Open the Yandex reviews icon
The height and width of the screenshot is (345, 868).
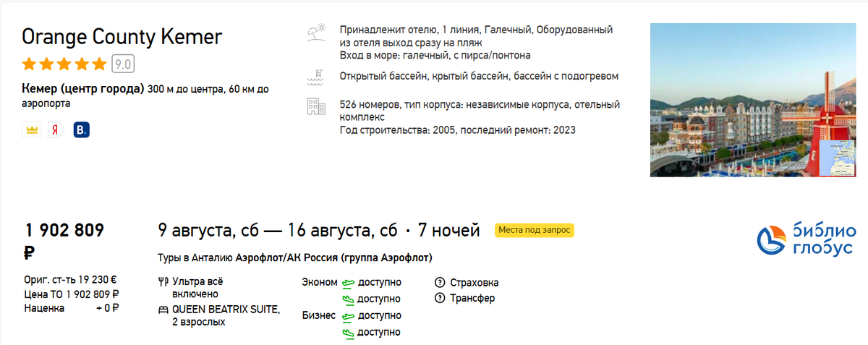point(56,130)
